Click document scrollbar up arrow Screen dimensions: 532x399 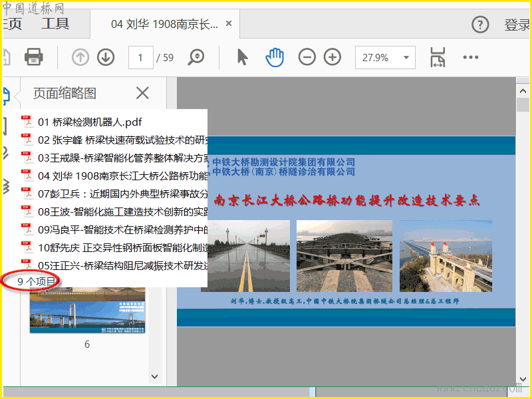pyautogui.click(x=523, y=90)
